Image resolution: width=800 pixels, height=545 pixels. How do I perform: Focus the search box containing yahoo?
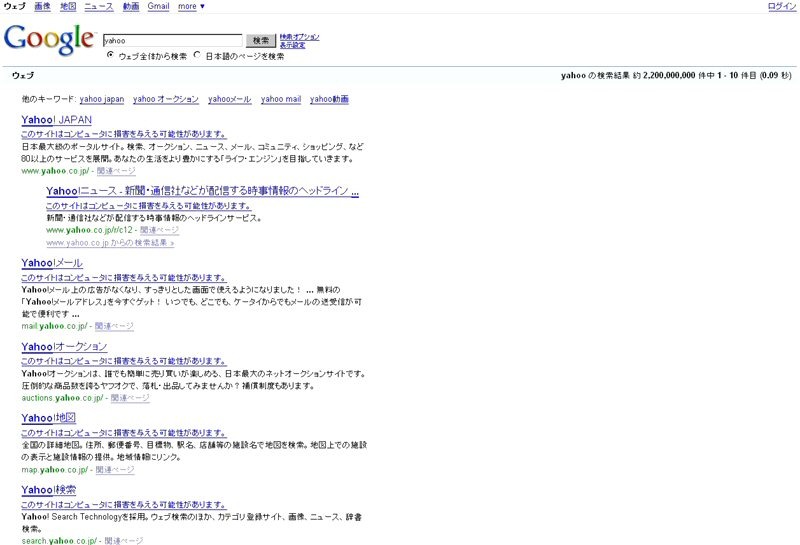click(x=172, y=40)
